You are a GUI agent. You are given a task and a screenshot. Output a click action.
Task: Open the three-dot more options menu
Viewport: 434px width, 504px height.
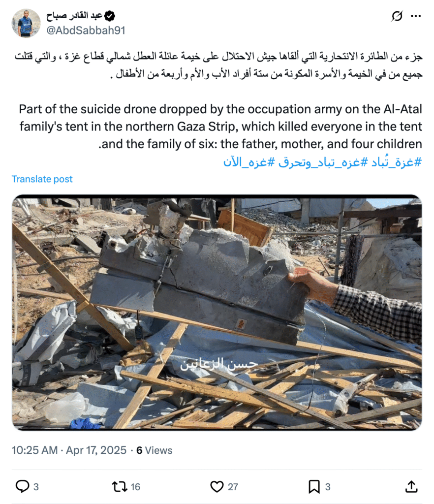416,16
